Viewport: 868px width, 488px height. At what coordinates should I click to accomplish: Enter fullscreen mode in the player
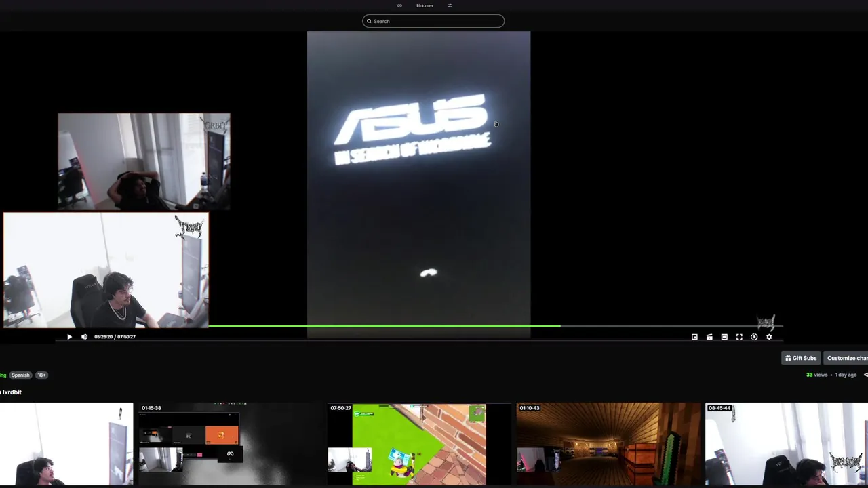pos(739,337)
